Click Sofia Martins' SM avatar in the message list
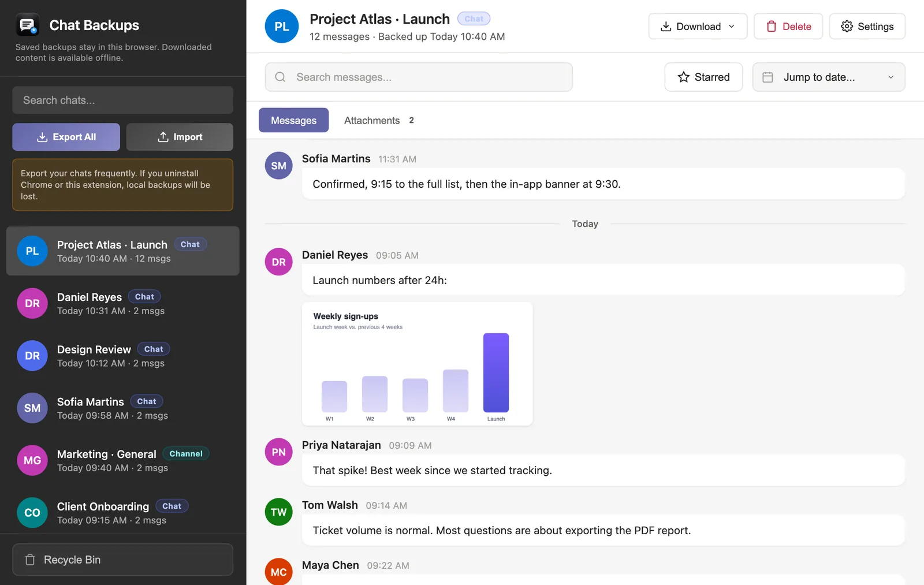Screen dimensions: 924x585 pyautogui.click(x=279, y=166)
